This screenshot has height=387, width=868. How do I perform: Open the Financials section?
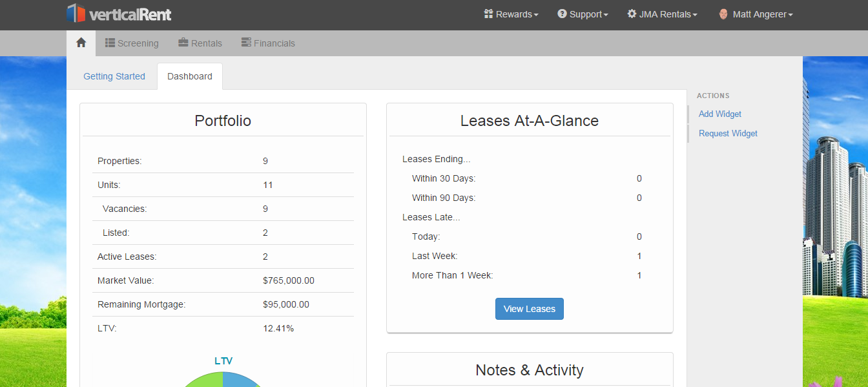[x=268, y=43]
